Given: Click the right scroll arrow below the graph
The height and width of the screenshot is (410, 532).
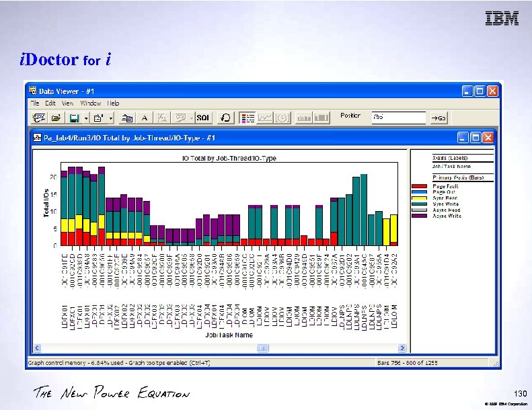Looking at the screenshot, I should pyautogui.click(x=402, y=348).
